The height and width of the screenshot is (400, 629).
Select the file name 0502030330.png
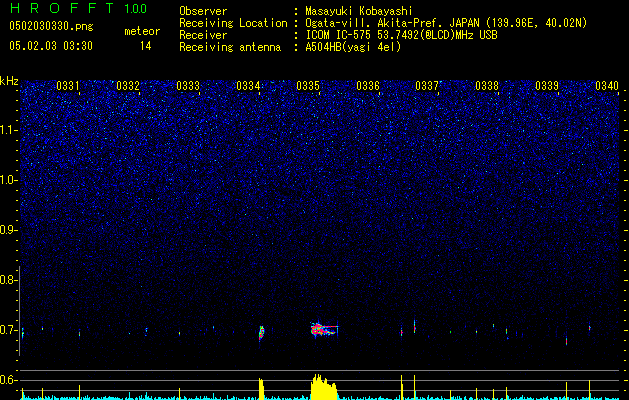point(51,26)
